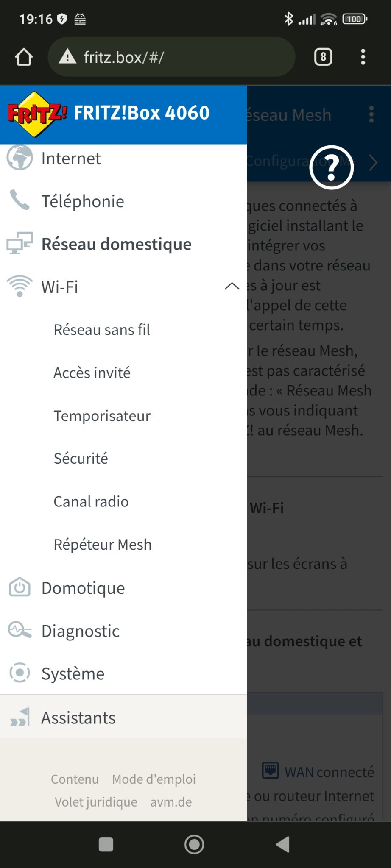Screen dimensions: 391x868
Task: Tap the browser home icon
Action: coord(24,57)
